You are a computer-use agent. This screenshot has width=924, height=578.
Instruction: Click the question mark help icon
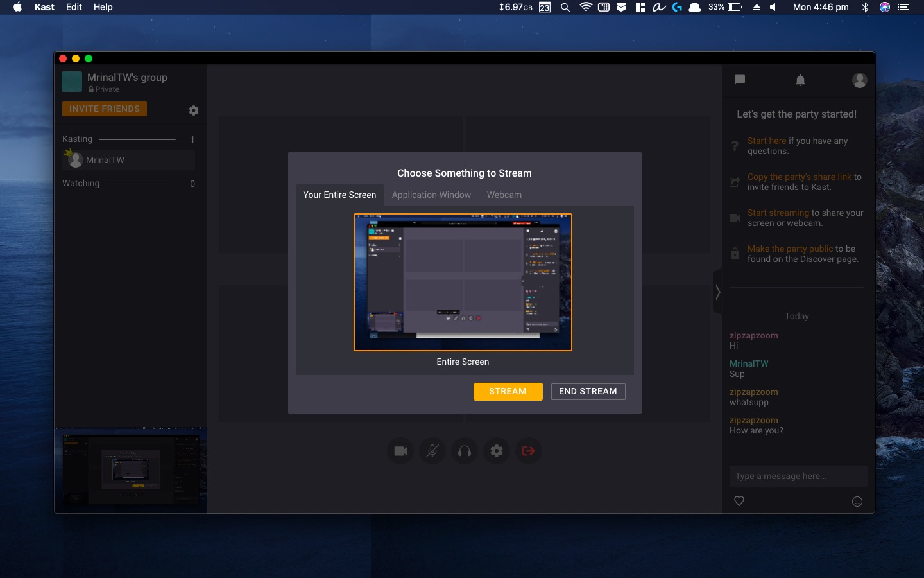click(x=735, y=146)
